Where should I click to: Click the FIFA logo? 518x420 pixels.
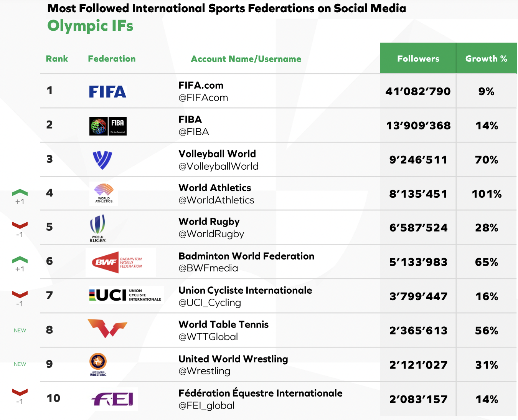[108, 91]
